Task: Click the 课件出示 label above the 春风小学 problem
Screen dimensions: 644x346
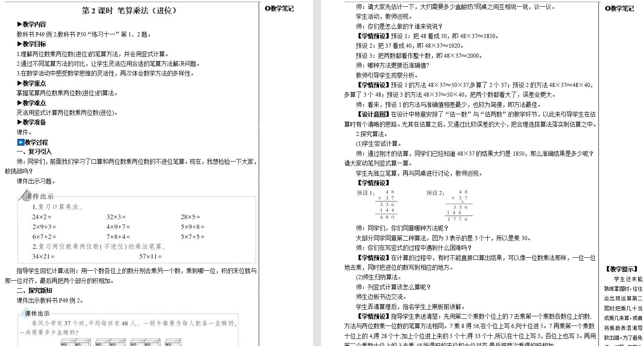Action: tap(37, 313)
